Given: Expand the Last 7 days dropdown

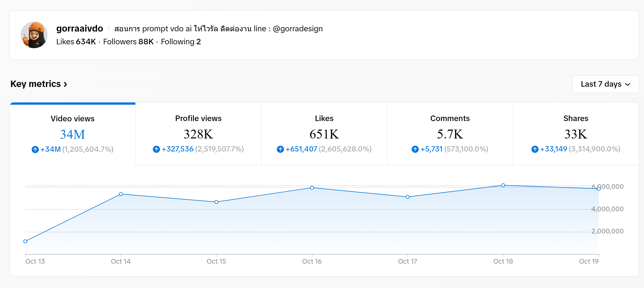Looking at the screenshot, I should 605,84.
